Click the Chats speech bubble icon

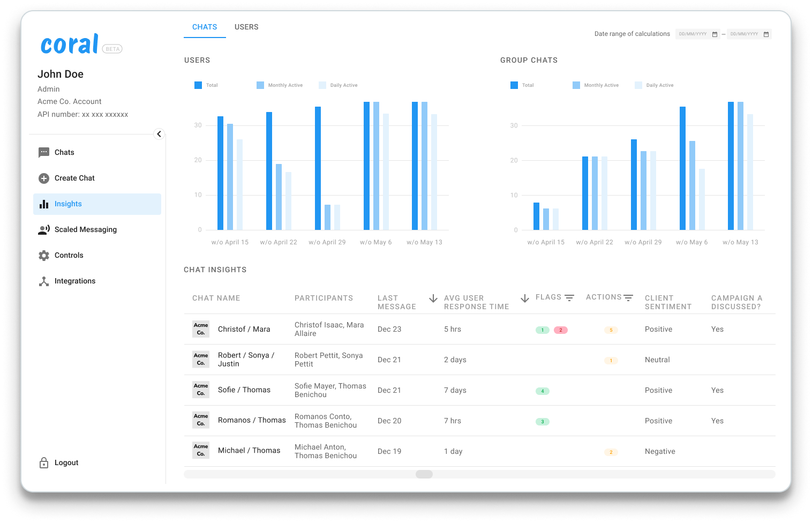[44, 153]
